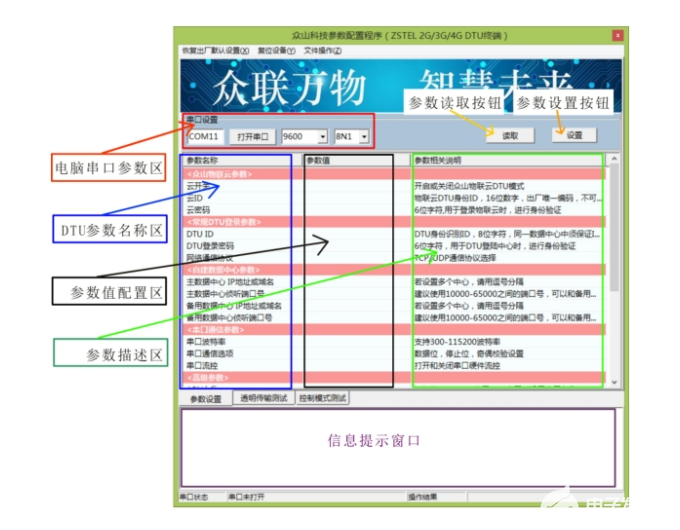This screenshot has width=680, height=530.
Task: Click the description 打开和关闭串口硬件流控
Action: [457, 366]
